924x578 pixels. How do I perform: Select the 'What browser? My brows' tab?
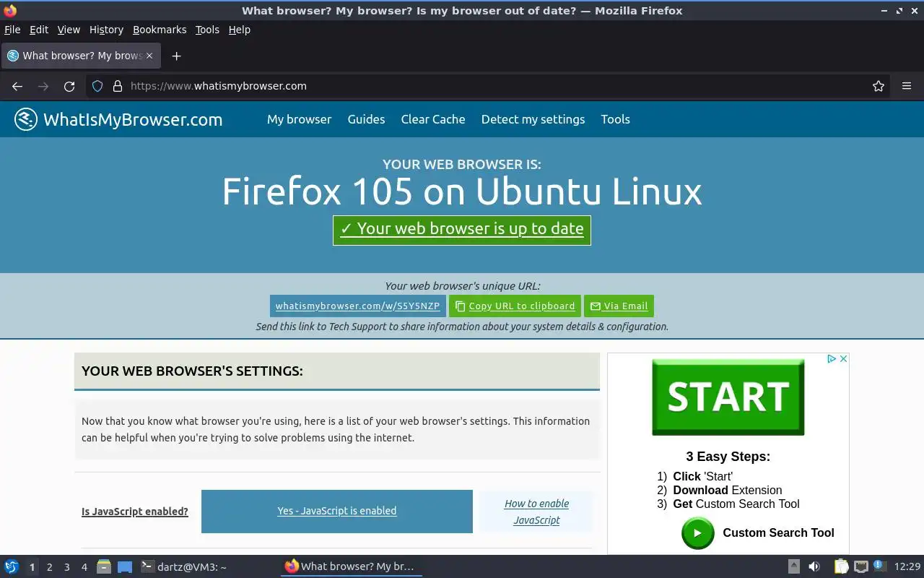[81, 56]
